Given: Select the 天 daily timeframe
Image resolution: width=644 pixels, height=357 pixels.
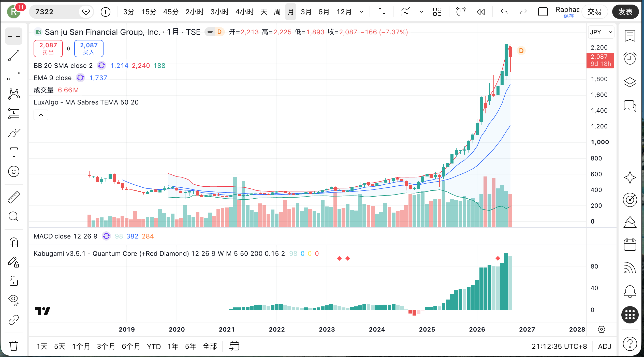Looking at the screenshot, I should (x=264, y=12).
